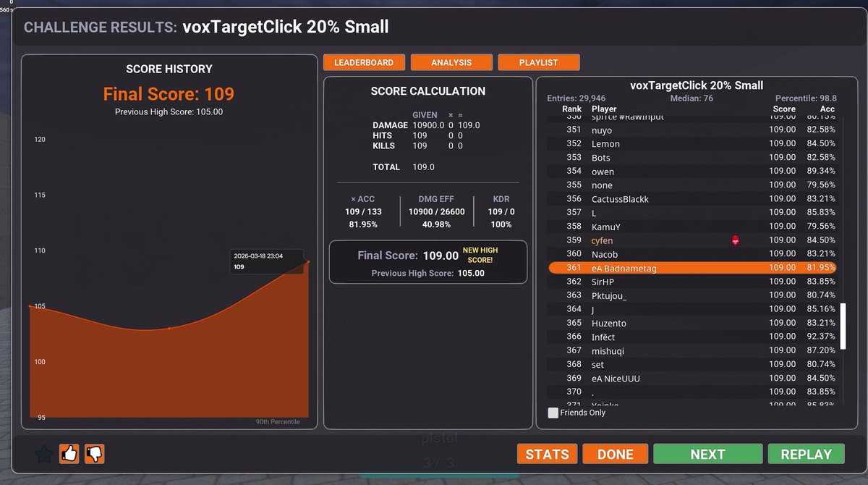The image size is (868, 485).
Task: Click the 92.37% accuracy for Infêct
Action: 822,337
